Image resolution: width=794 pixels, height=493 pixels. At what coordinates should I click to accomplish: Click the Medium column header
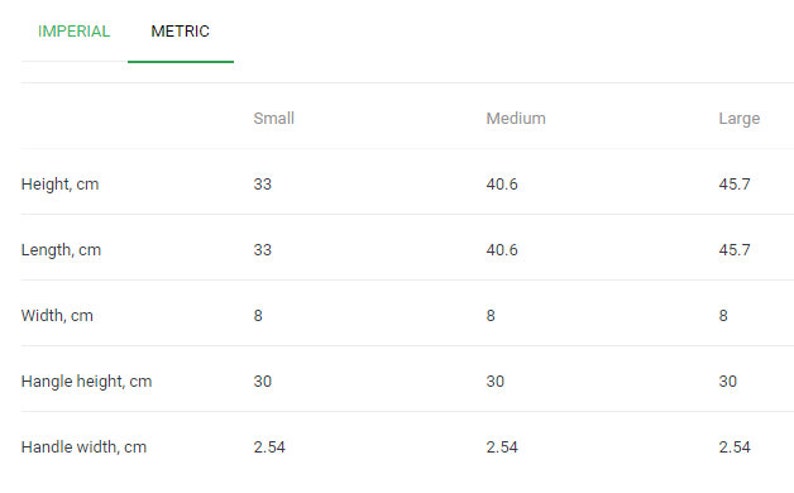tap(516, 118)
